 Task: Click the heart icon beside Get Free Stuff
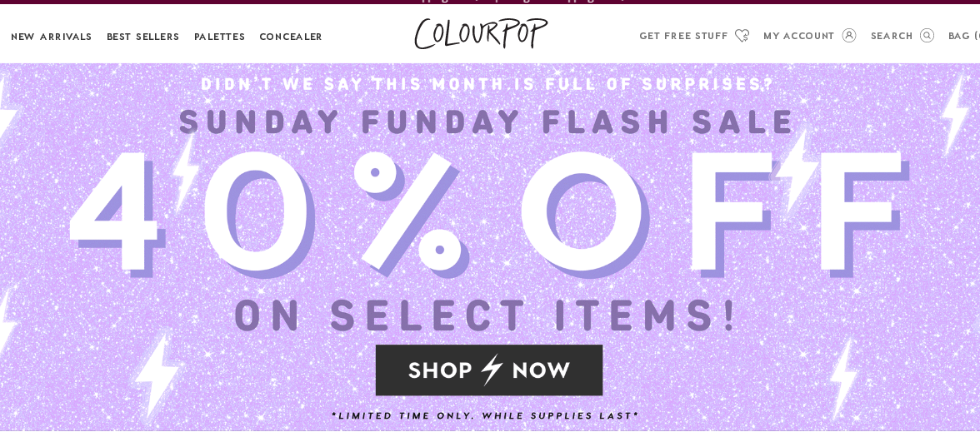742,36
